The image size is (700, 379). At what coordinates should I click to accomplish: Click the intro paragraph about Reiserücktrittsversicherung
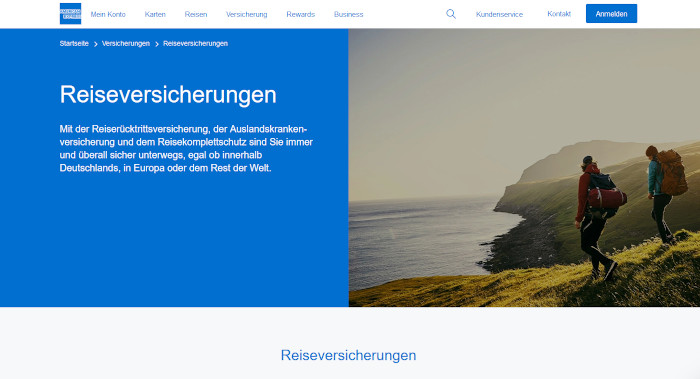click(x=186, y=149)
